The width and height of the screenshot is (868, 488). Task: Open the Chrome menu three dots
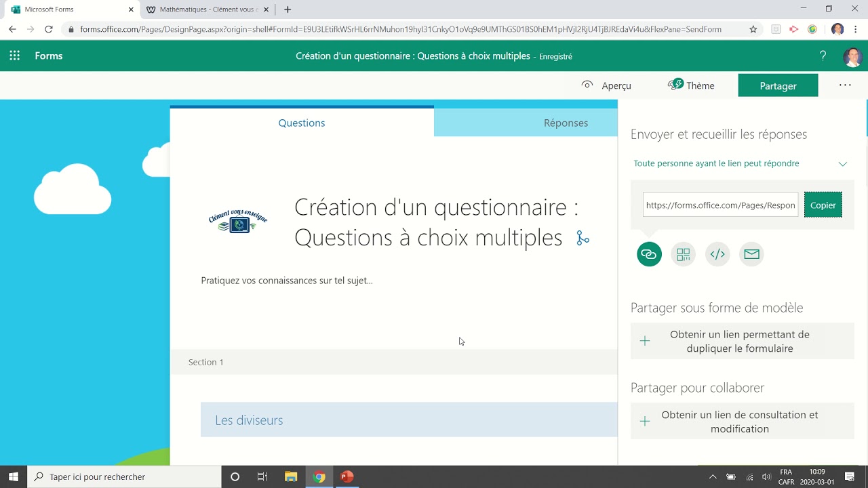[x=856, y=29]
